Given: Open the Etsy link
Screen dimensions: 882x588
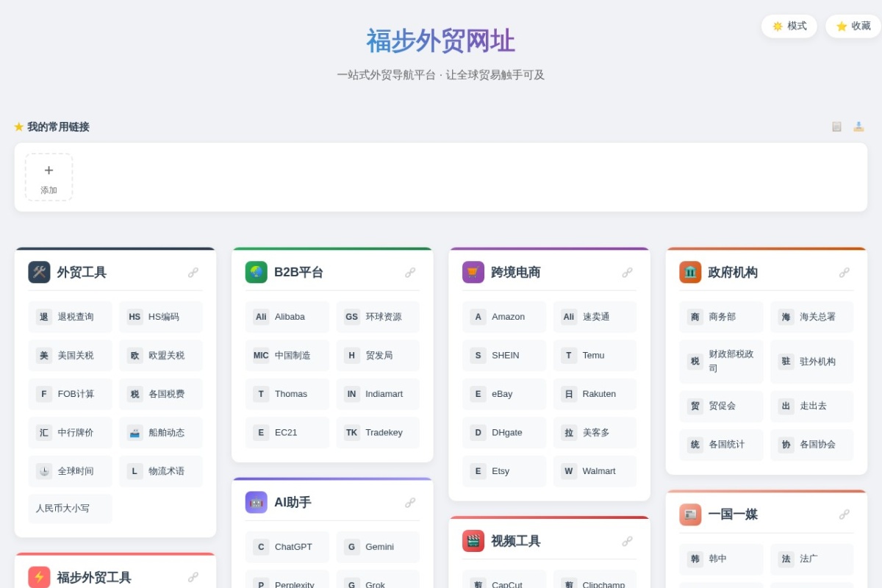Looking at the screenshot, I should point(504,471).
